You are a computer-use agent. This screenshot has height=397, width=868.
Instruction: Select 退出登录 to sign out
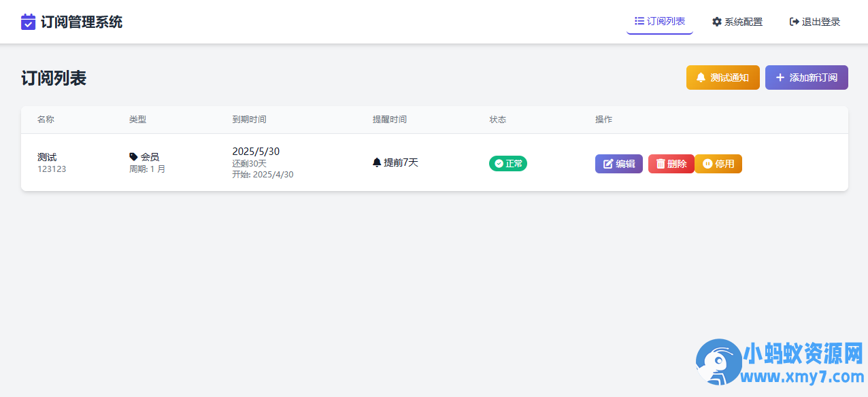(814, 21)
